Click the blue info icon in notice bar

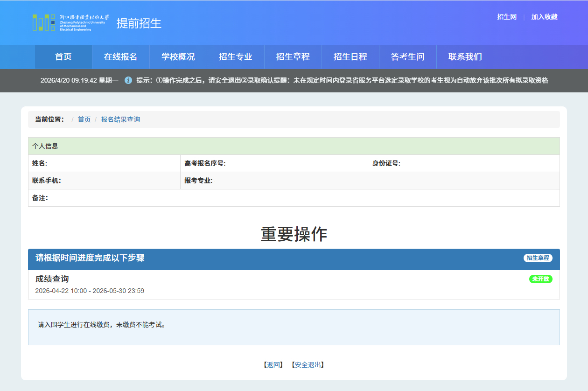pyautogui.click(x=128, y=80)
